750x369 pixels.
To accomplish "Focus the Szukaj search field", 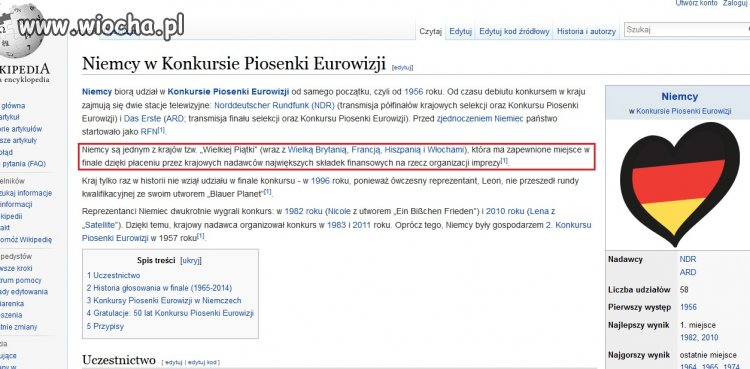I will point(687,30).
